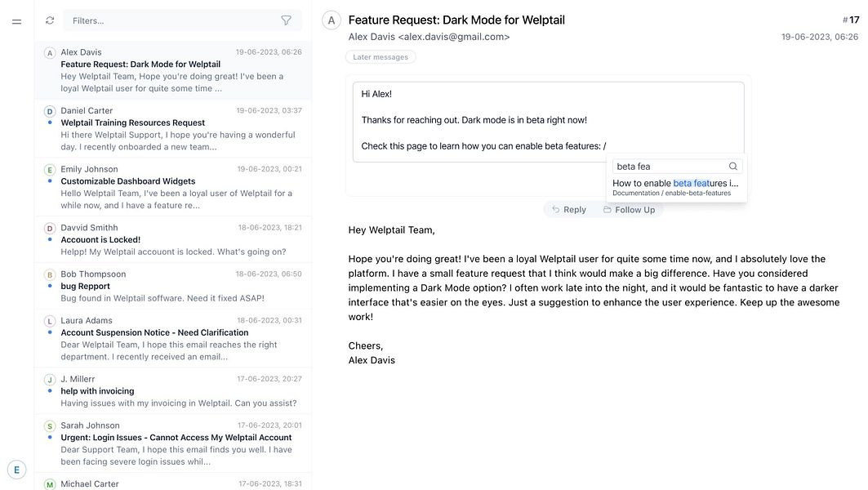Image resolution: width=868 pixels, height=490 pixels.
Task: Open Customizable Dashboard Widgets email
Action: tap(173, 187)
